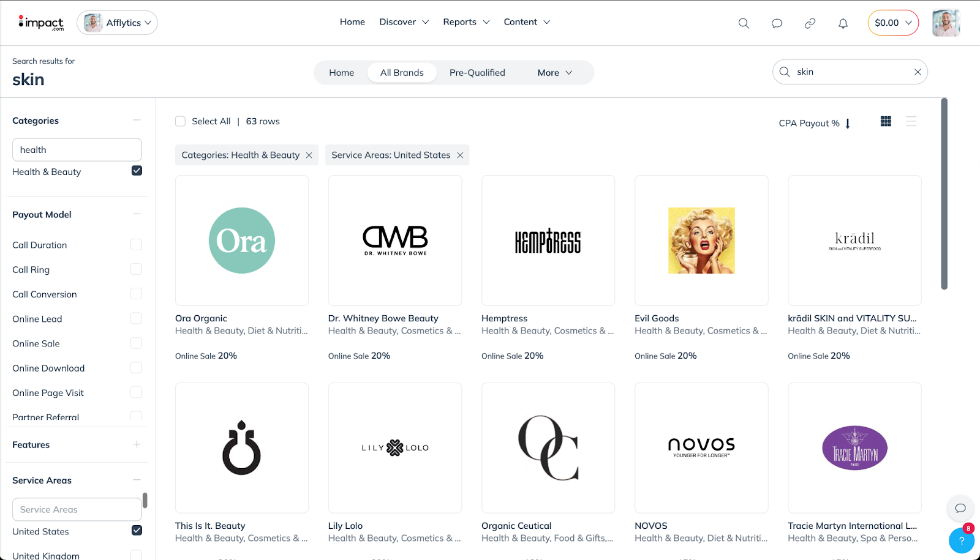Click the Service Areas list scrollbar

tap(145, 501)
